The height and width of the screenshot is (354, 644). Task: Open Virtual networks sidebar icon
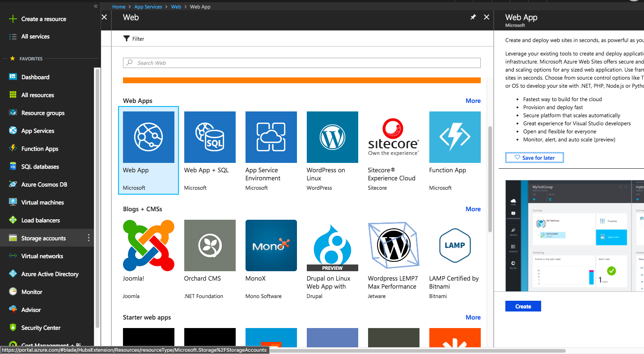pyautogui.click(x=13, y=256)
